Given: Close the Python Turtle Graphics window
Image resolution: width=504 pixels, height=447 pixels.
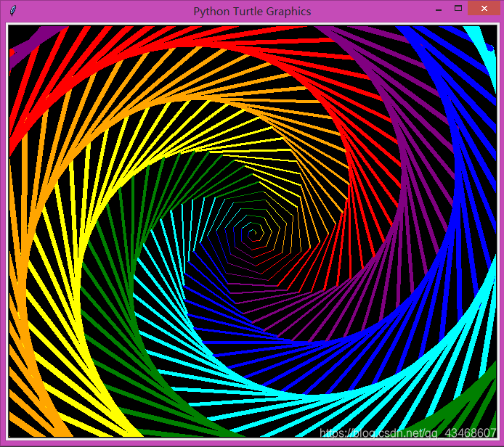Looking at the screenshot, I should pyautogui.click(x=484, y=9).
